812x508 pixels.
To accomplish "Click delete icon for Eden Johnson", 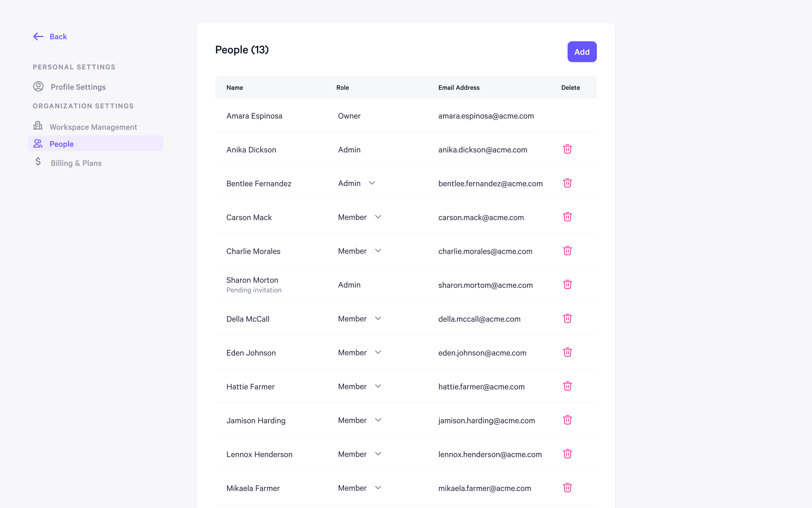I will pos(567,352).
